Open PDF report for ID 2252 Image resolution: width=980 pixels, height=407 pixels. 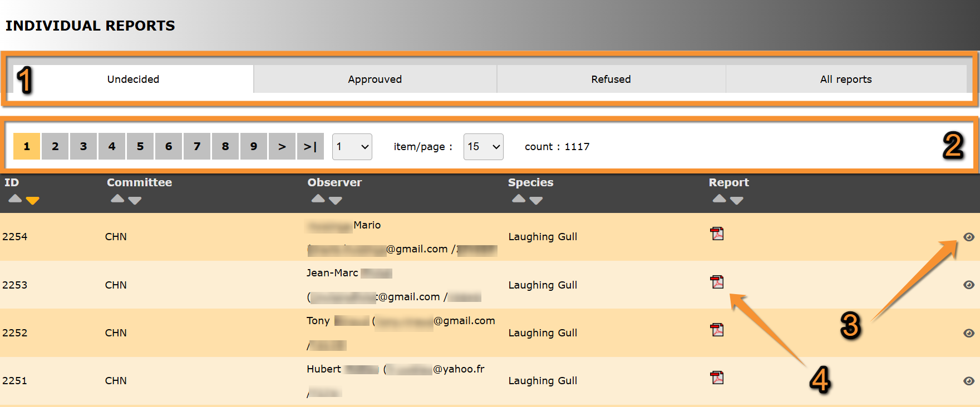(717, 330)
